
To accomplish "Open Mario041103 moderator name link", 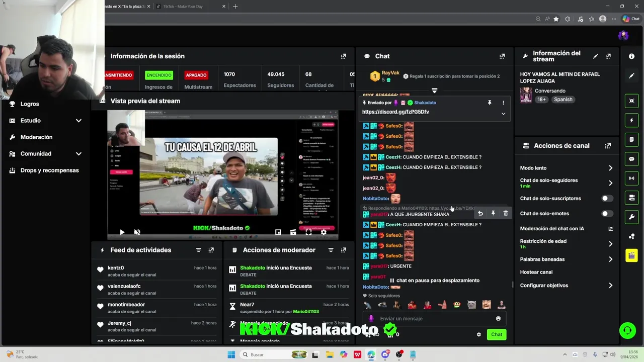I will coord(306,312).
